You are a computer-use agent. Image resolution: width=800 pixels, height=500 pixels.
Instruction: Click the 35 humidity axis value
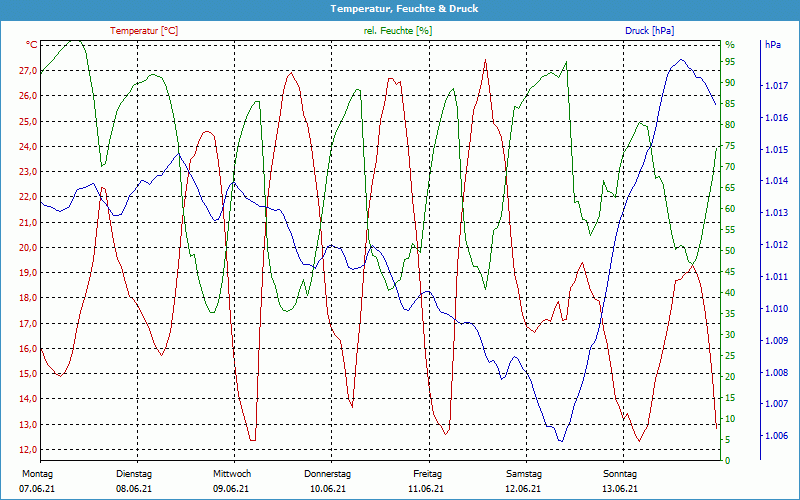coord(730,314)
